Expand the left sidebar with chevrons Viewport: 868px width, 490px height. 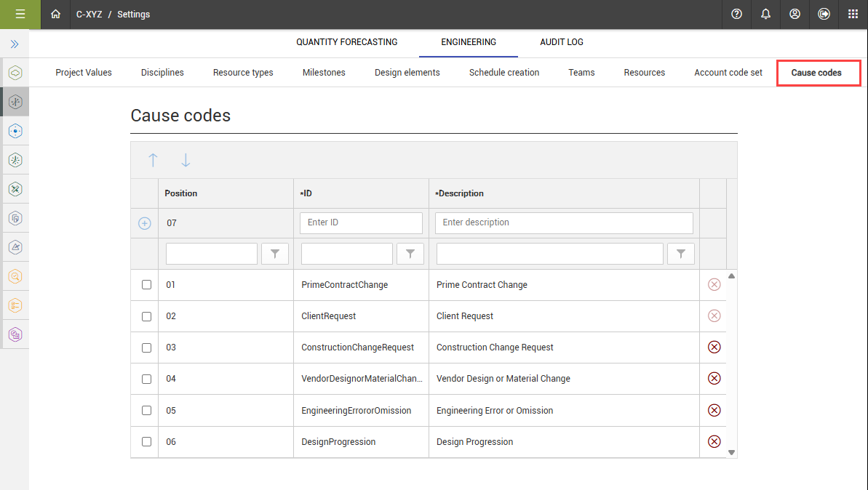[15, 44]
